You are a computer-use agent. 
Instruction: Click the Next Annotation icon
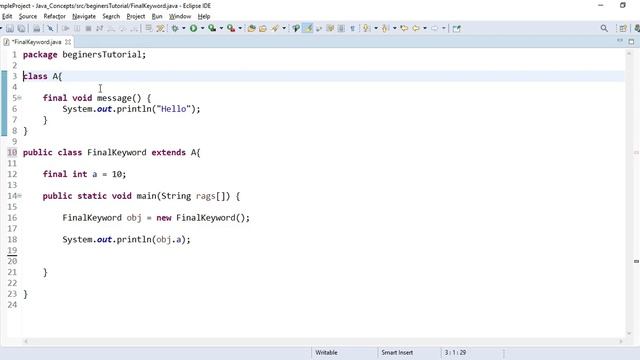[366, 29]
